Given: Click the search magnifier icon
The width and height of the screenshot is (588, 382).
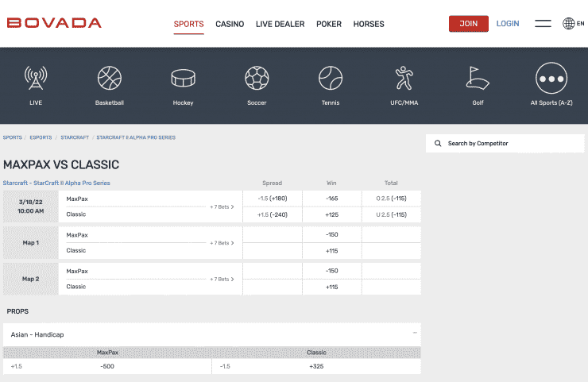Looking at the screenshot, I should point(438,143).
